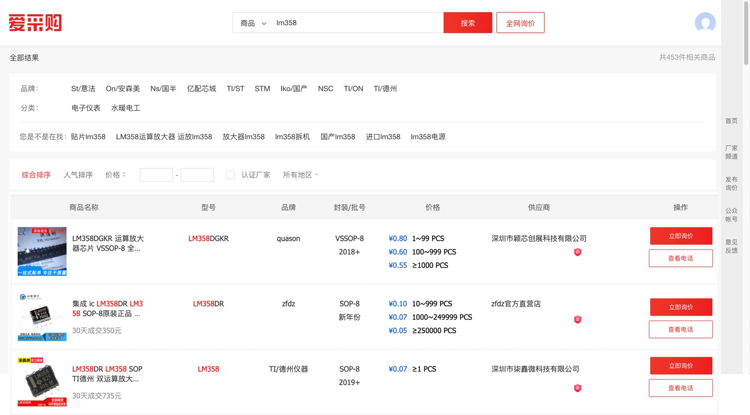Click model number LM358DGKR in 型号 column
750x415 pixels.
tap(209, 239)
